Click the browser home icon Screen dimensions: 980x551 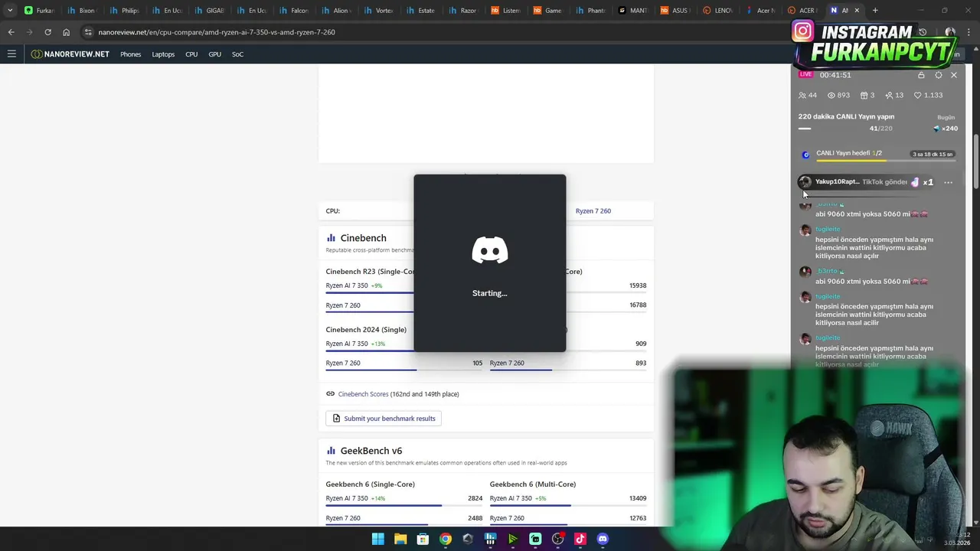66,32
